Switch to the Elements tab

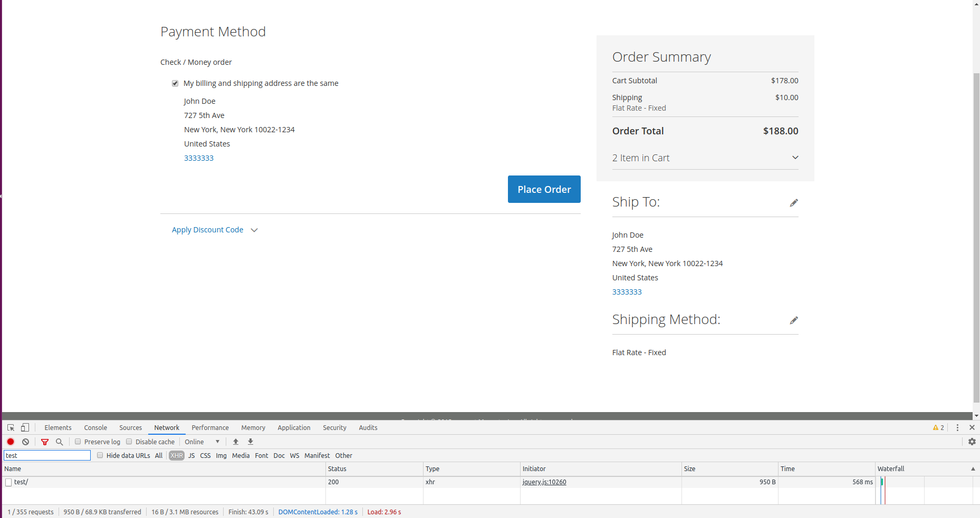(58, 427)
